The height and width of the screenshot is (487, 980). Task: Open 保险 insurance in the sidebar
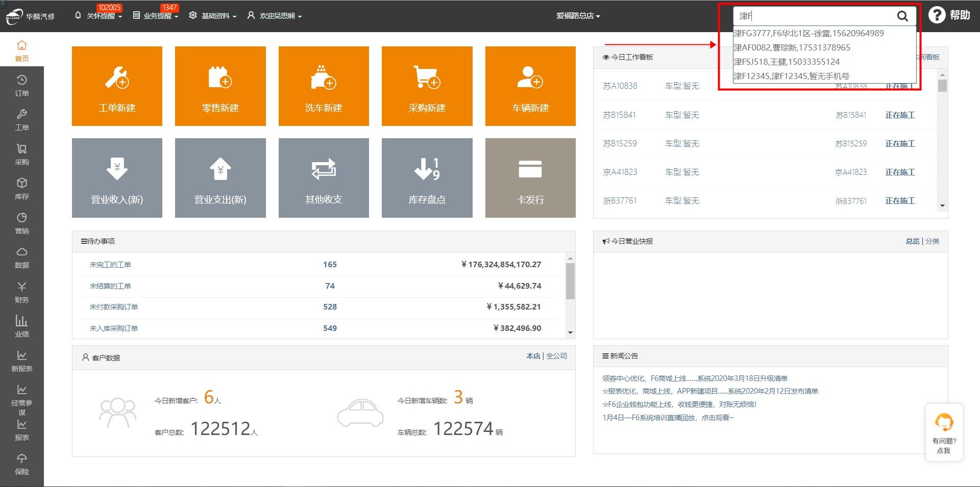[22, 464]
